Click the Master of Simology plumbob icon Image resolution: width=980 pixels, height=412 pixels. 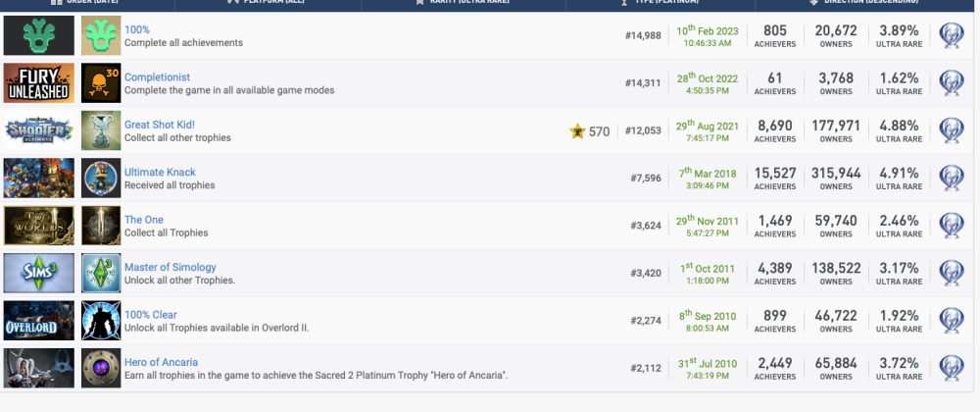tap(101, 273)
